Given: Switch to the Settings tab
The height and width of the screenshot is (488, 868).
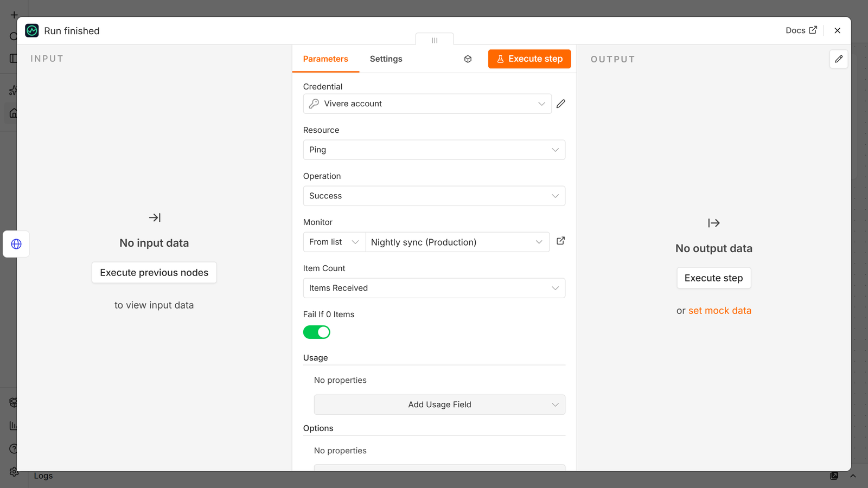Looking at the screenshot, I should click(386, 59).
